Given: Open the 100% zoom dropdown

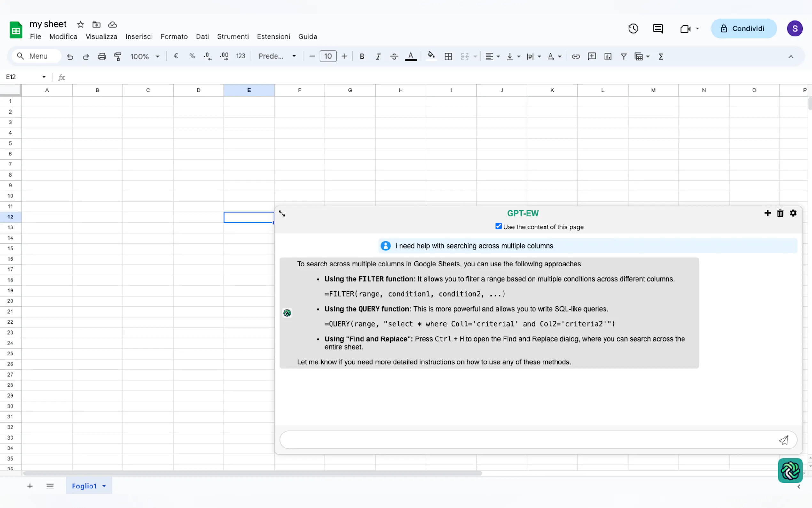Looking at the screenshot, I should [x=145, y=56].
